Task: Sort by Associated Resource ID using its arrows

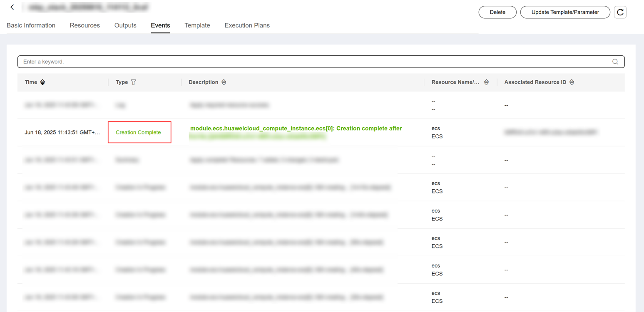Action: 572,82
